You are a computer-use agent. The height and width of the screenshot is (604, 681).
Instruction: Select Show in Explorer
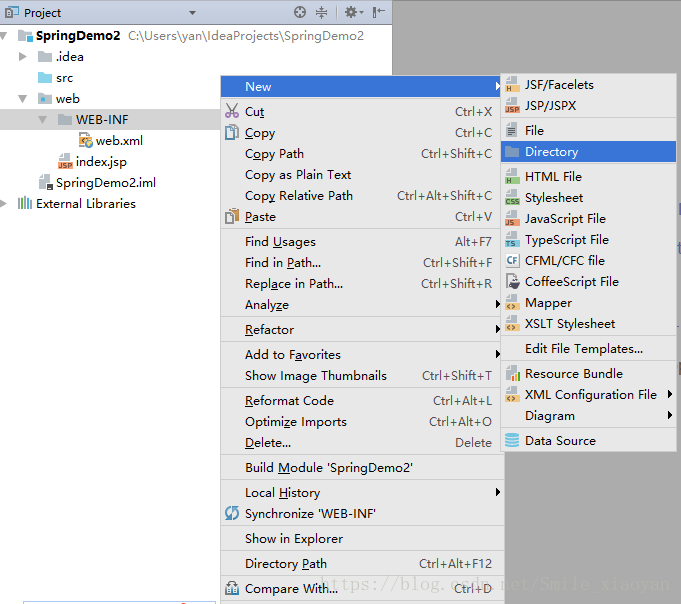(x=363, y=538)
